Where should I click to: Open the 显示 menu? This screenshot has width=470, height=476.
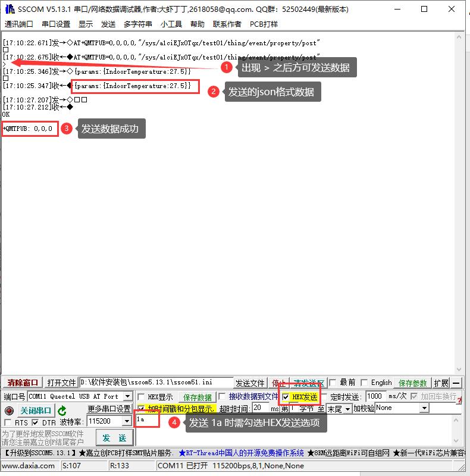(x=86, y=24)
